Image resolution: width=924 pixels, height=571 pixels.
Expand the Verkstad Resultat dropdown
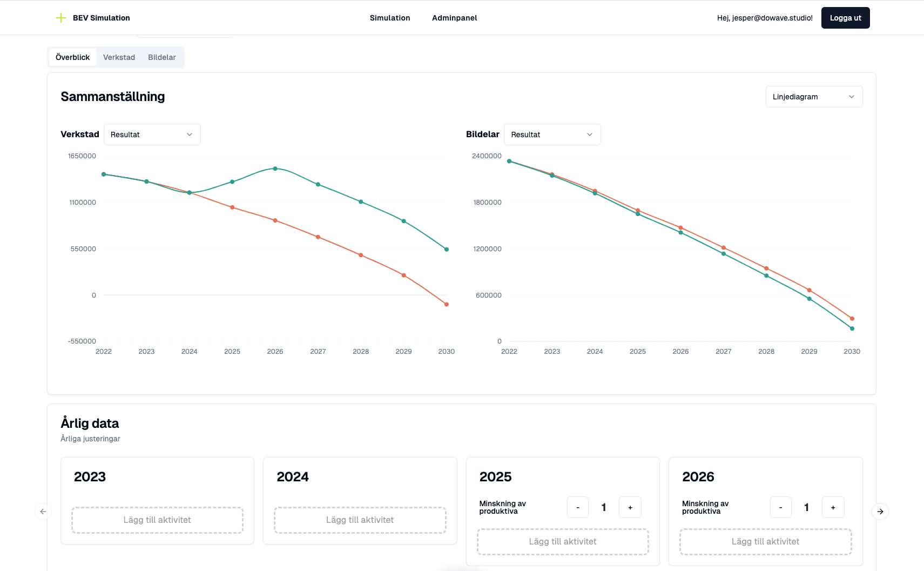click(x=152, y=135)
